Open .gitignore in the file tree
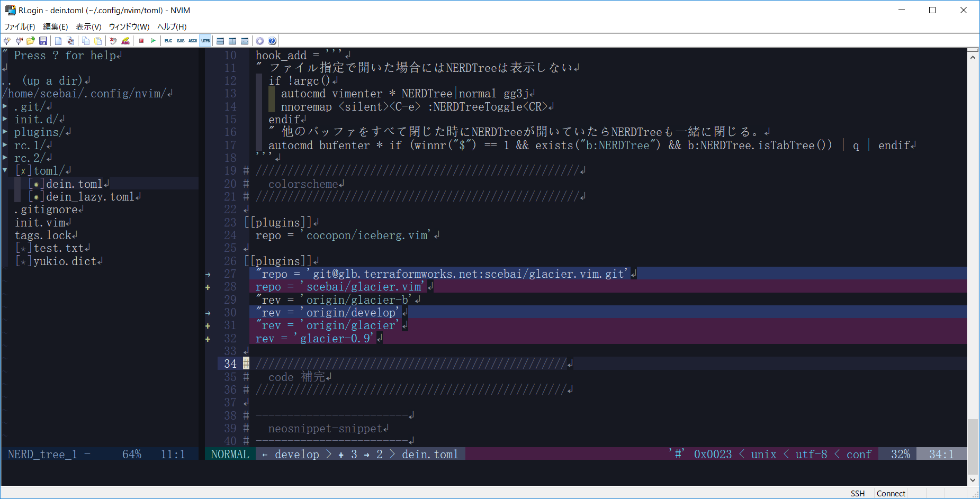Image resolution: width=980 pixels, height=499 pixels. coord(46,210)
